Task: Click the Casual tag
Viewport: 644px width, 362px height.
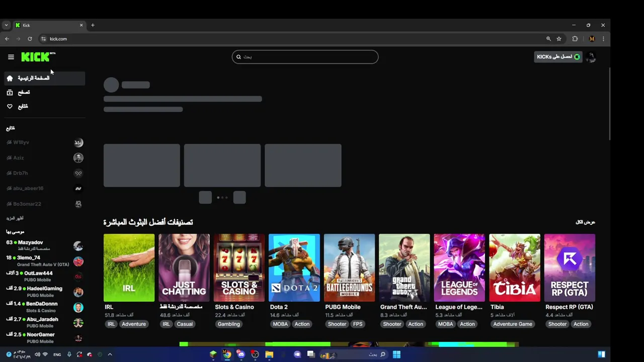Action: pyautogui.click(x=185, y=324)
